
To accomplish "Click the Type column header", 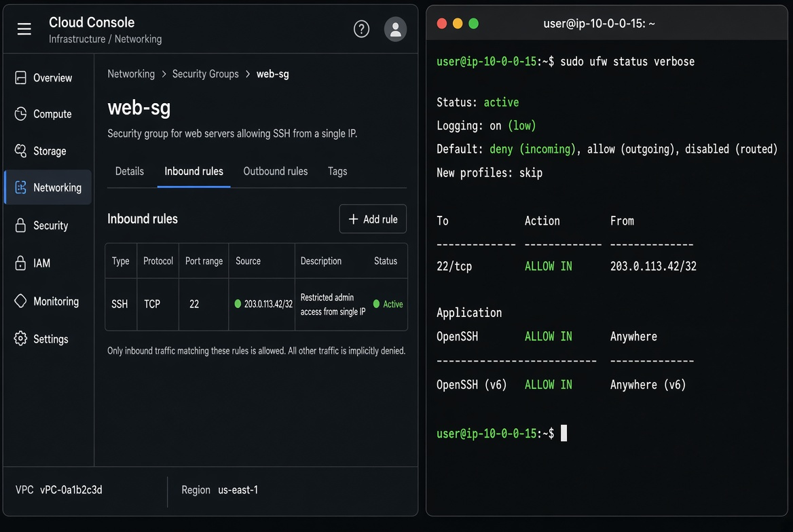I will [x=120, y=261].
